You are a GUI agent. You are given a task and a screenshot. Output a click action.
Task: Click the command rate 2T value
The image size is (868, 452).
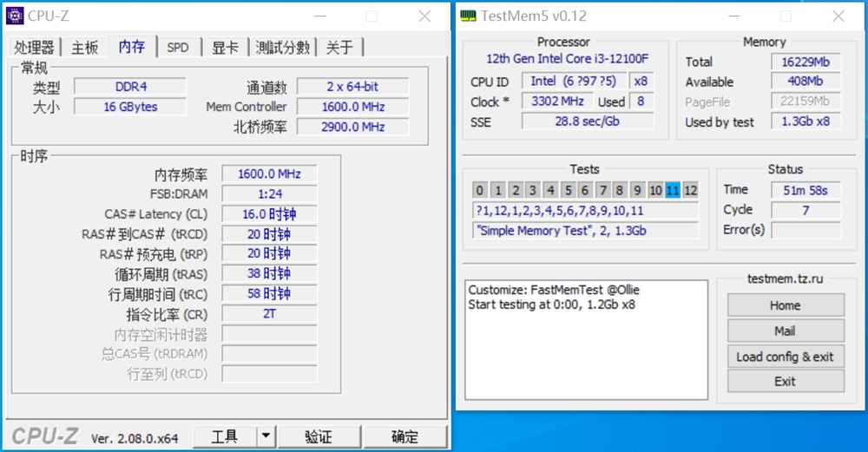(x=270, y=314)
